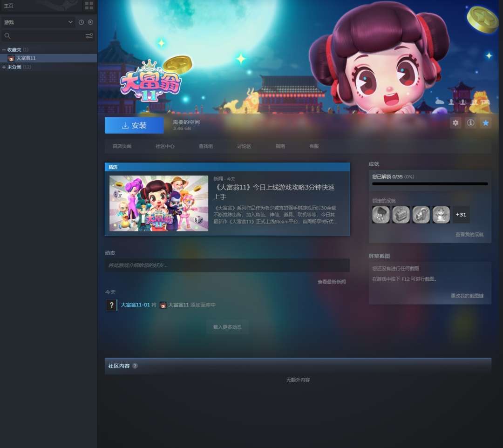Open featured news thumbnail image
The width and height of the screenshot is (503, 448).
click(x=159, y=204)
